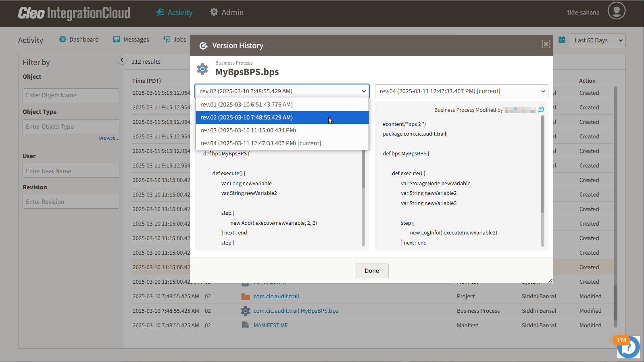Click the Jobs list icon
644x362 pixels.
(x=167, y=39)
